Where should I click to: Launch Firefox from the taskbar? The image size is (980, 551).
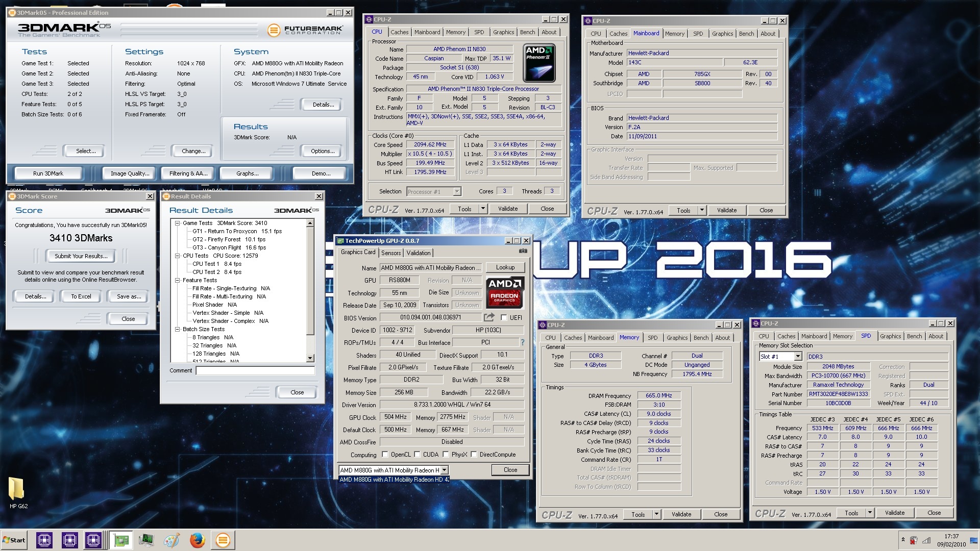pos(197,540)
